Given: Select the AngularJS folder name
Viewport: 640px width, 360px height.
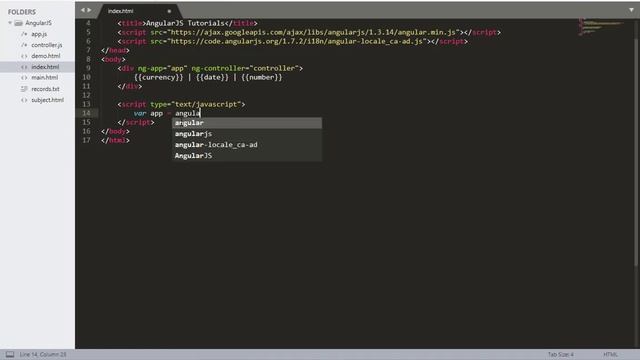Looking at the screenshot, I should (38, 23).
